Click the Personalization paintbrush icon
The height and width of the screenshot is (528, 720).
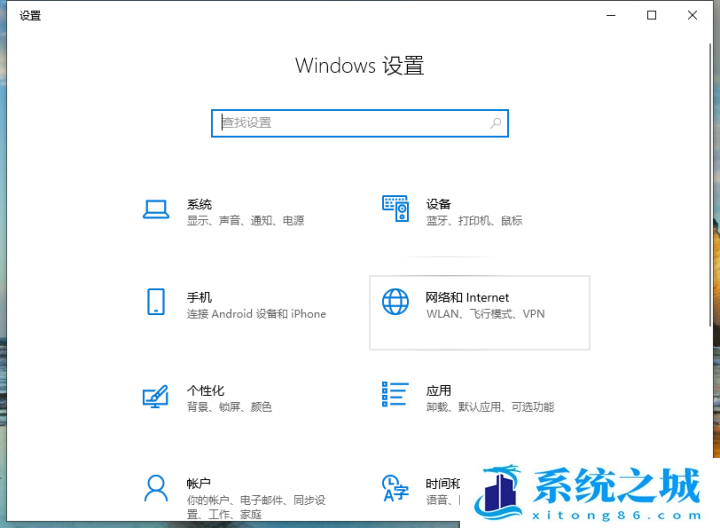(155, 396)
